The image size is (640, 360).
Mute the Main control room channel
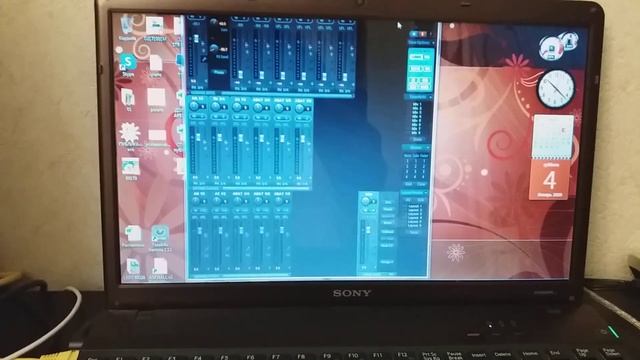tap(365, 210)
